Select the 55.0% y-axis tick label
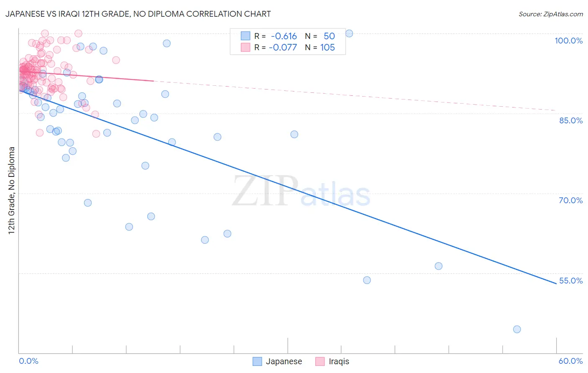The height and width of the screenshot is (373, 588). coord(570,281)
